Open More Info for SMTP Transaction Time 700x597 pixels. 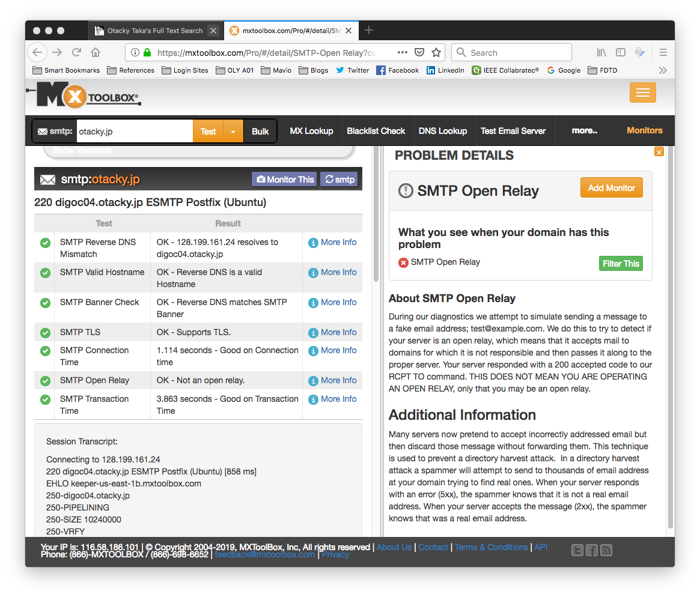333,399
